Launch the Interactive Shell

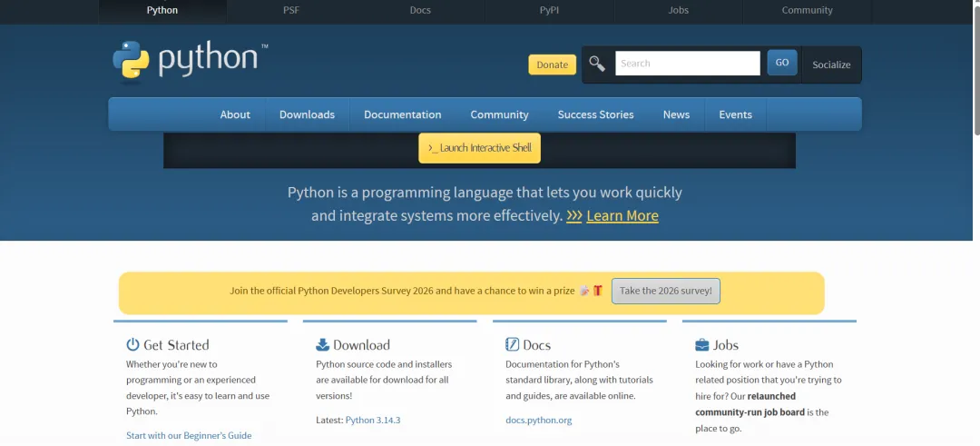click(x=479, y=148)
